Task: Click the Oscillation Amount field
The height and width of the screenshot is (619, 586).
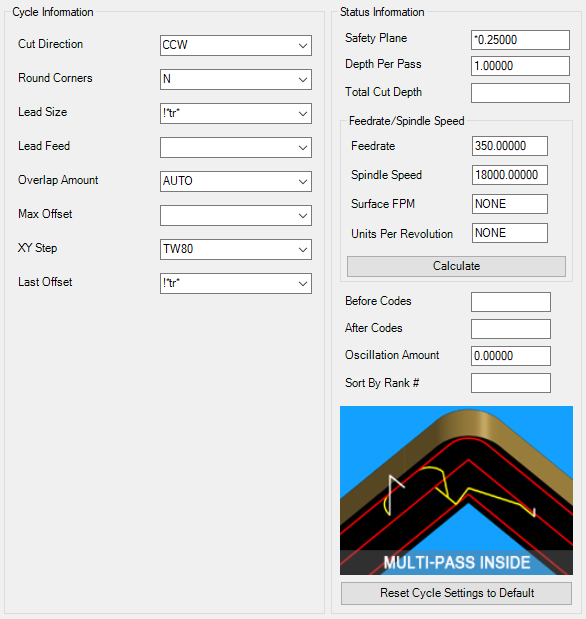Action: pyautogui.click(x=511, y=356)
